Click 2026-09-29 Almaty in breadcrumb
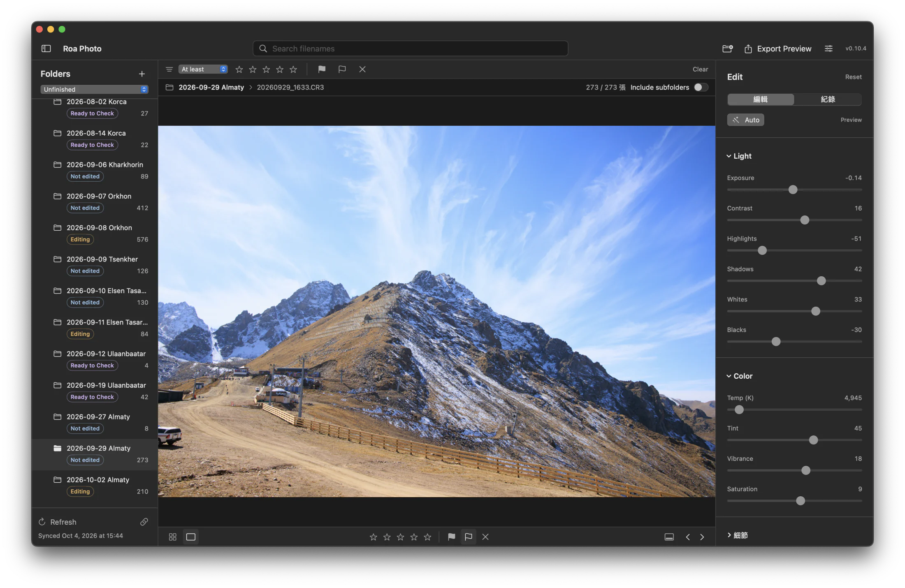This screenshot has height=588, width=905. click(x=211, y=87)
